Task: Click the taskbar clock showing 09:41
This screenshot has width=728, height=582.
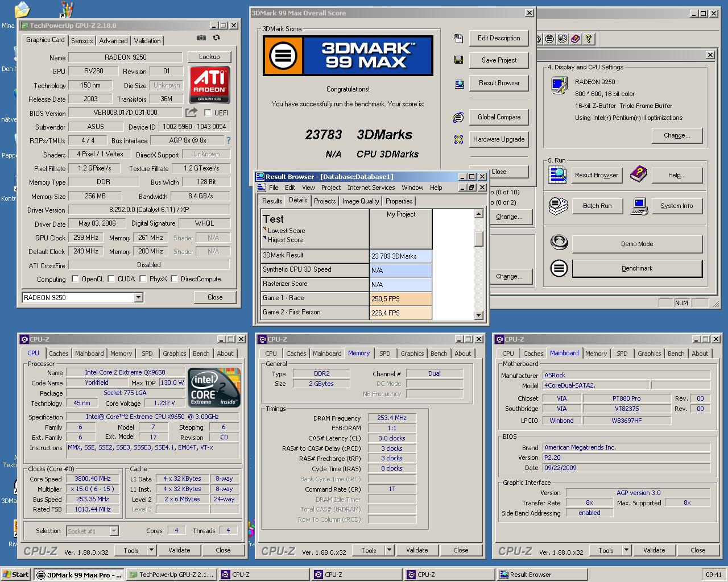Action: (714, 575)
